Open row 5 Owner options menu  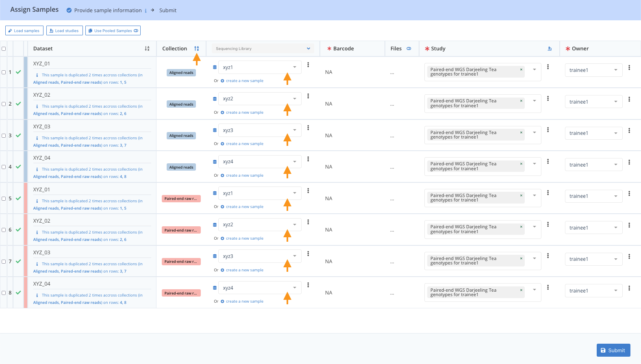629,193
